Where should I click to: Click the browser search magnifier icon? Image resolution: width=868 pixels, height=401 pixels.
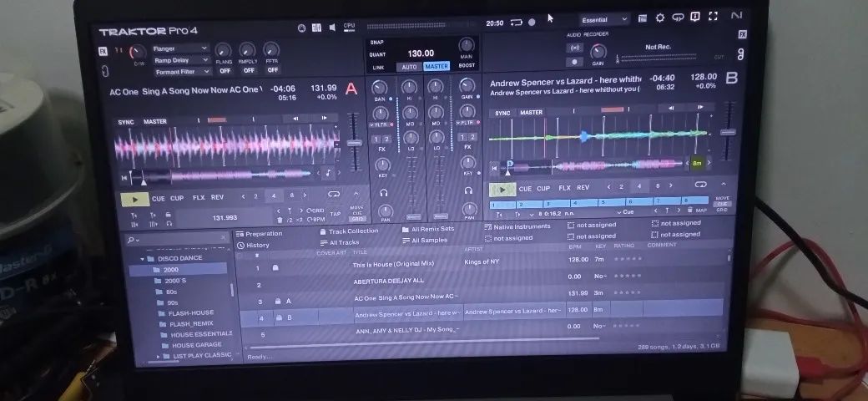(131, 240)
